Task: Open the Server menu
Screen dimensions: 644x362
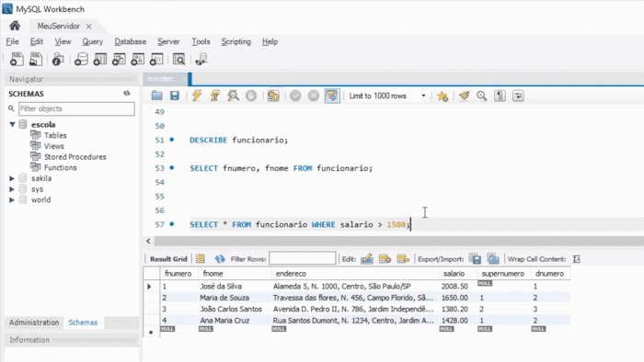Action: tap(168, 41)
